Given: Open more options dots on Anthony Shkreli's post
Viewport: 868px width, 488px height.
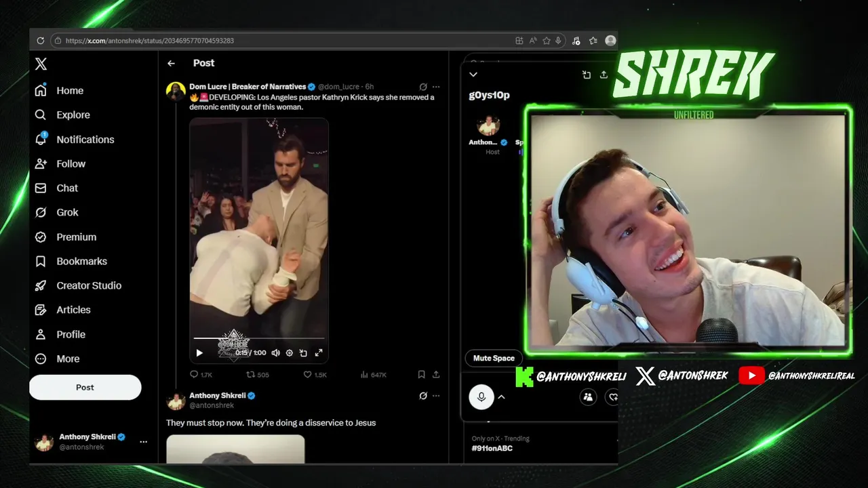Looking at the screenshot, I should point(436,396).
